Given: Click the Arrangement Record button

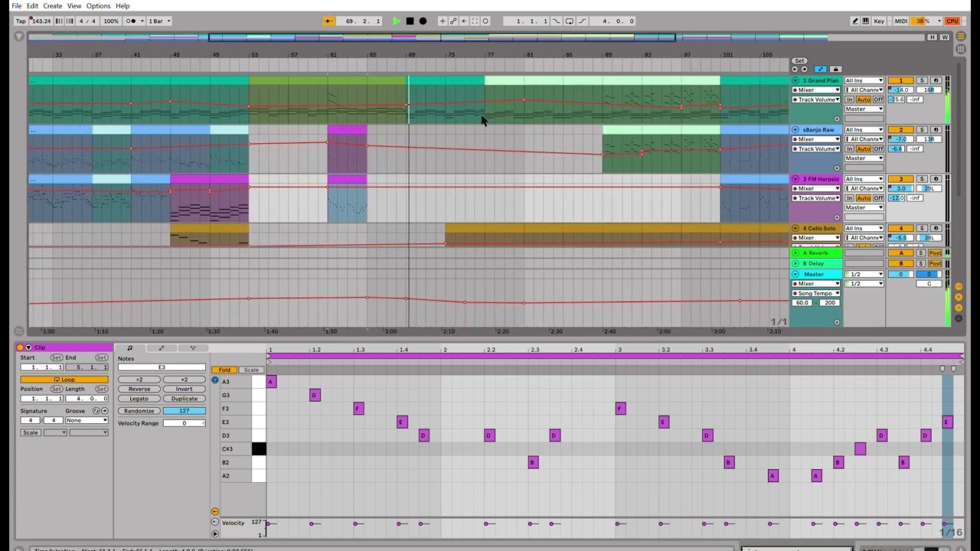Looking at the screenshot, I should [x=423, y=21].
